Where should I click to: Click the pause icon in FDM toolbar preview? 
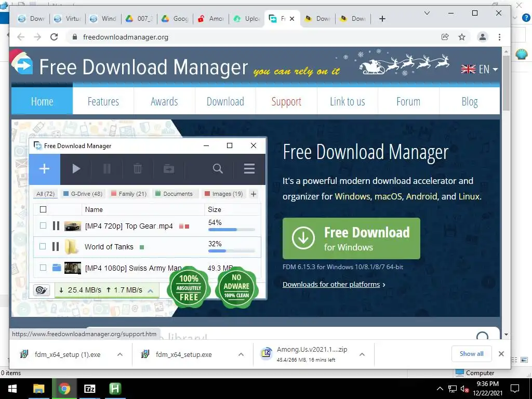tap(107, 169)
